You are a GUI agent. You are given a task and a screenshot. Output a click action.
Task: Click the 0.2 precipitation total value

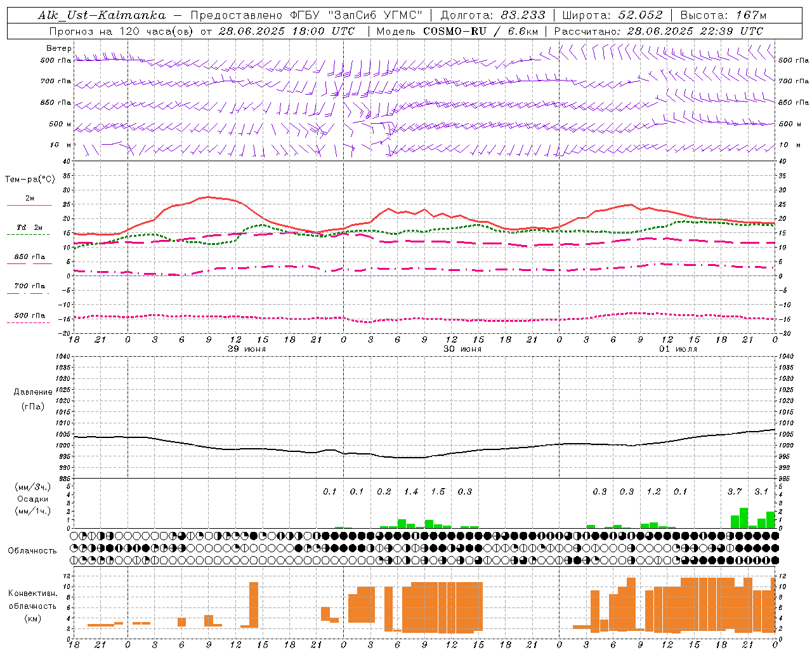(x=384, y=491)
